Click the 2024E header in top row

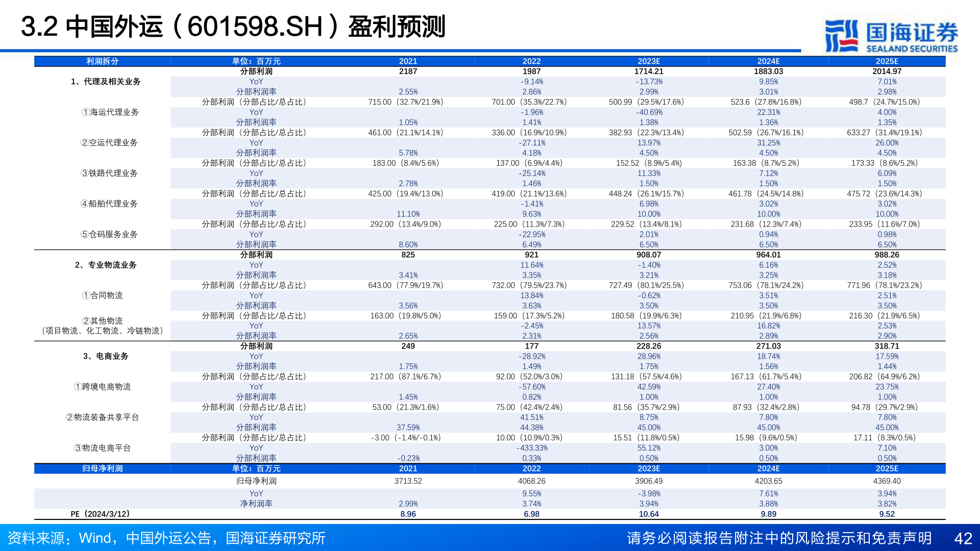[768, 61]
